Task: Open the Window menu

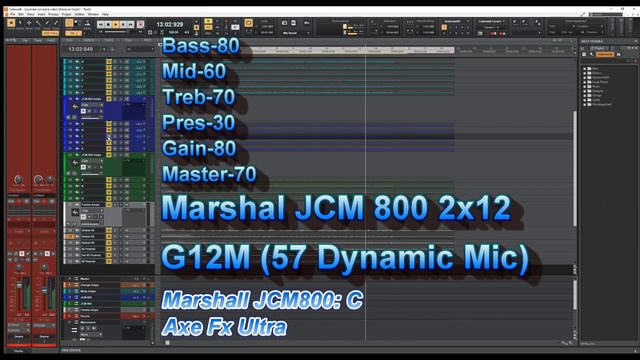Action: 93,14
